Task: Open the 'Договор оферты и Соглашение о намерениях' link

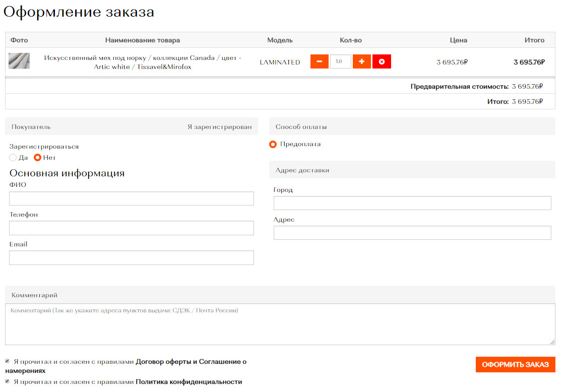Action: click(191, 362)
